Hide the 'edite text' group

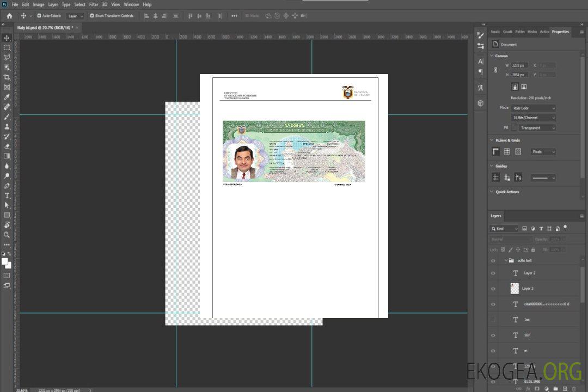tap(493, 261)
